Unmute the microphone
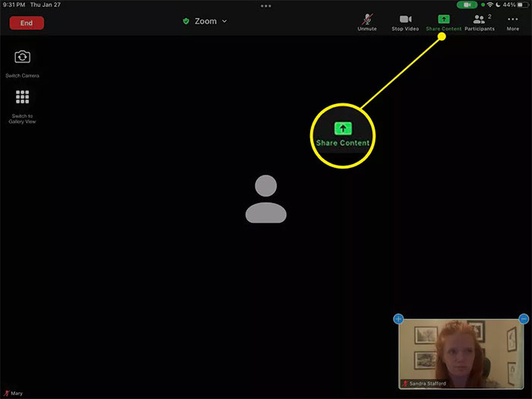532x399 pixels. 367,21
